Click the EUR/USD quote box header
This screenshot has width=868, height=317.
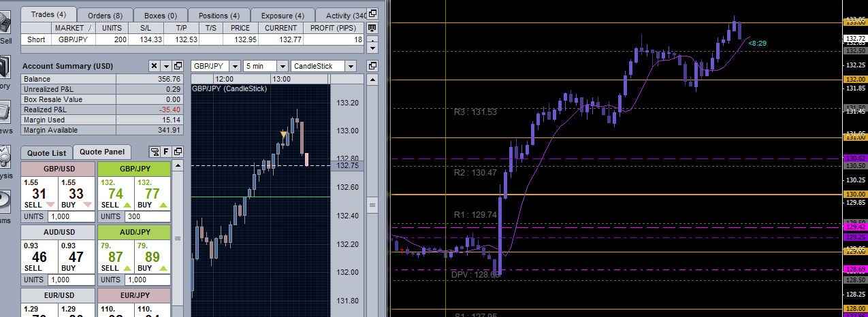point(58,295)
